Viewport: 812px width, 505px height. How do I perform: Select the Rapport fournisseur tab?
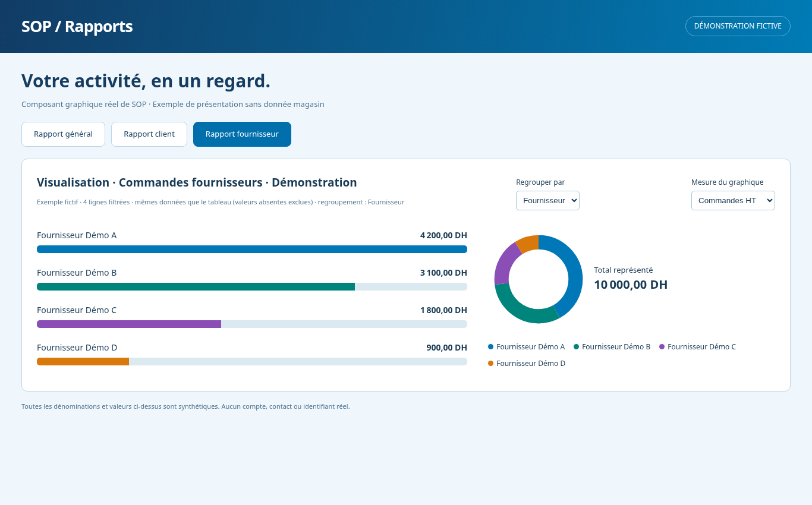[242, 134]
